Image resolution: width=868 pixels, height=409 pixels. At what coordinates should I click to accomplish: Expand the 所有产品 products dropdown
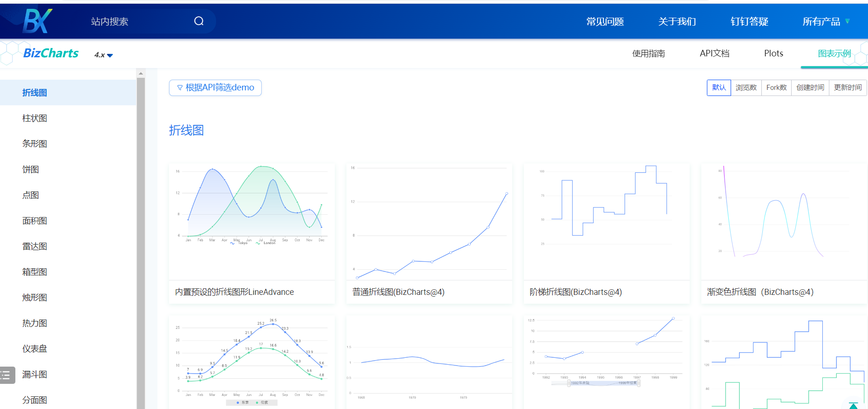pos(826,21)
